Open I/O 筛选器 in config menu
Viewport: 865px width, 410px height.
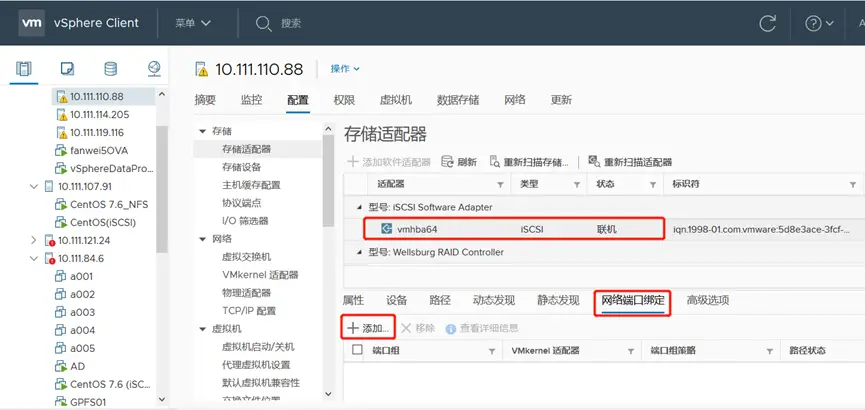(x=245, y=221)
